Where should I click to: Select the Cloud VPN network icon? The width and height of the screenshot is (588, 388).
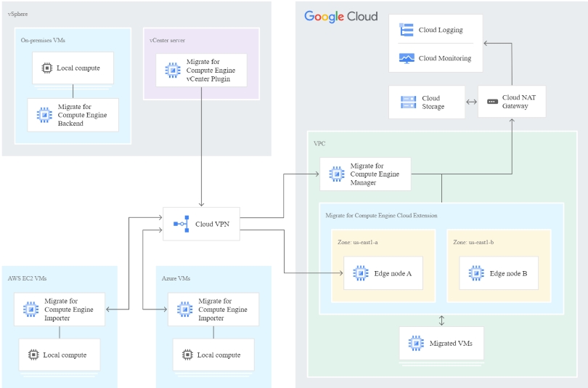point(181,224)
